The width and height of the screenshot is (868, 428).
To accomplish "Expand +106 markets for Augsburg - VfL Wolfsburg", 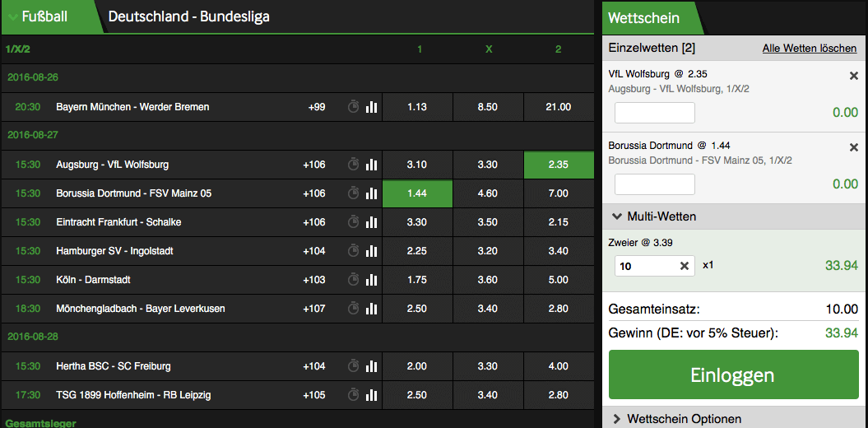I will pyautogui.click(x=313, y=165).
